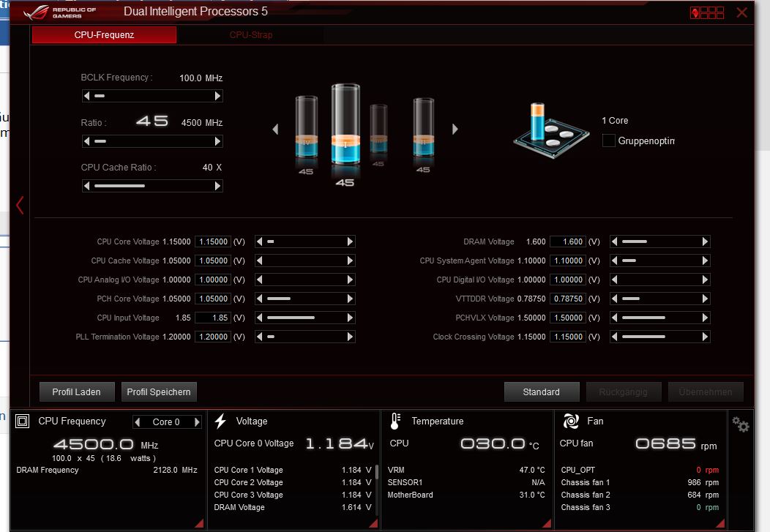Edit the DRAM Voltage input field
The width and height of the screenshot is (770, 532).
[568, 241]
